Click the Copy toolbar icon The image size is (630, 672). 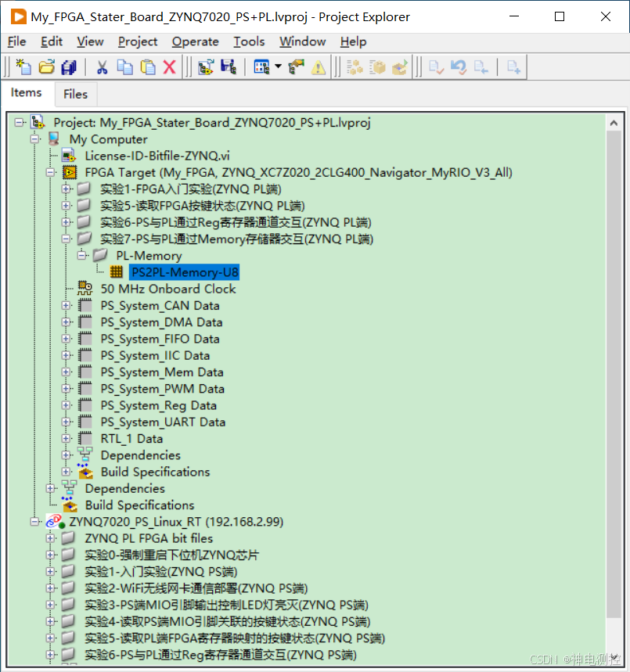(124, 67)
